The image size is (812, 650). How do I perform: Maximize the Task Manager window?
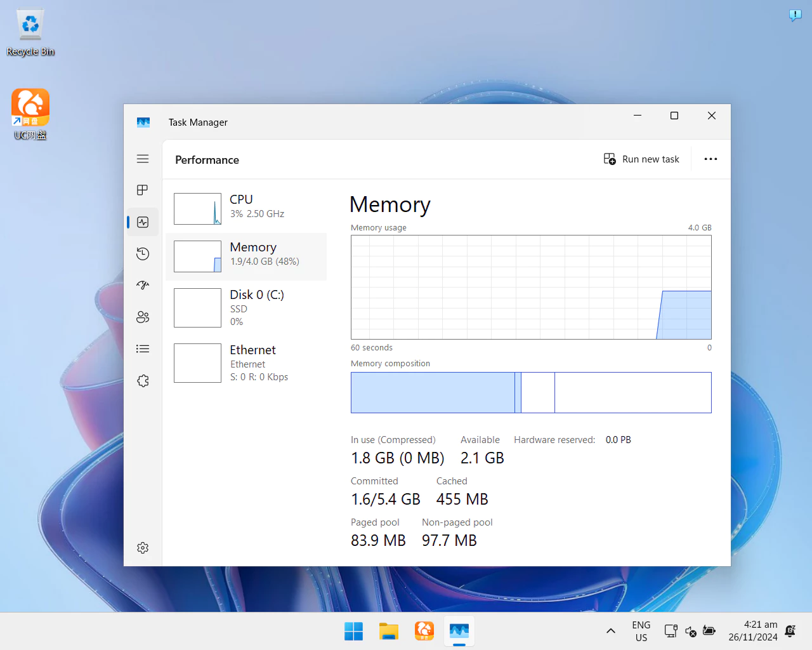point(674,116)
